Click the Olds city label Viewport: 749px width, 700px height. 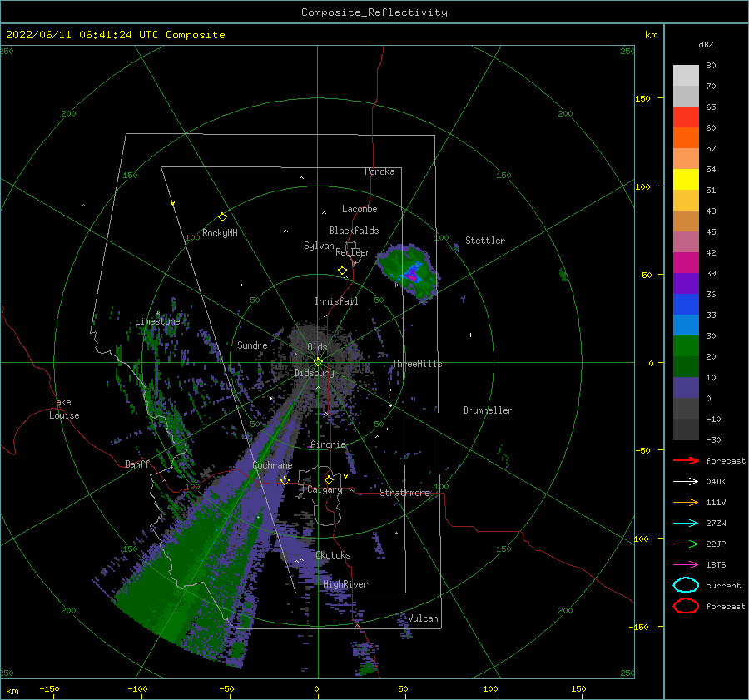tap(317, 347)
